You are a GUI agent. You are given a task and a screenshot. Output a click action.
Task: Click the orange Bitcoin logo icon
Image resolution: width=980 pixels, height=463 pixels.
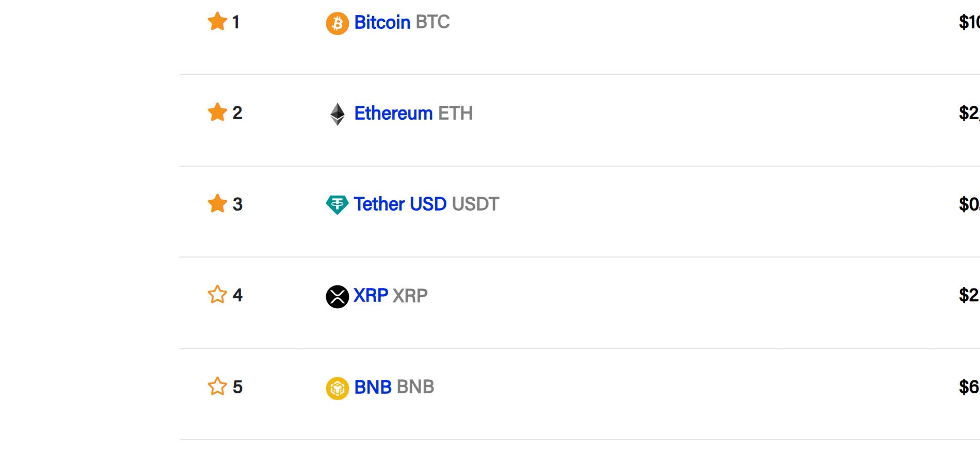tap(337, 24)
